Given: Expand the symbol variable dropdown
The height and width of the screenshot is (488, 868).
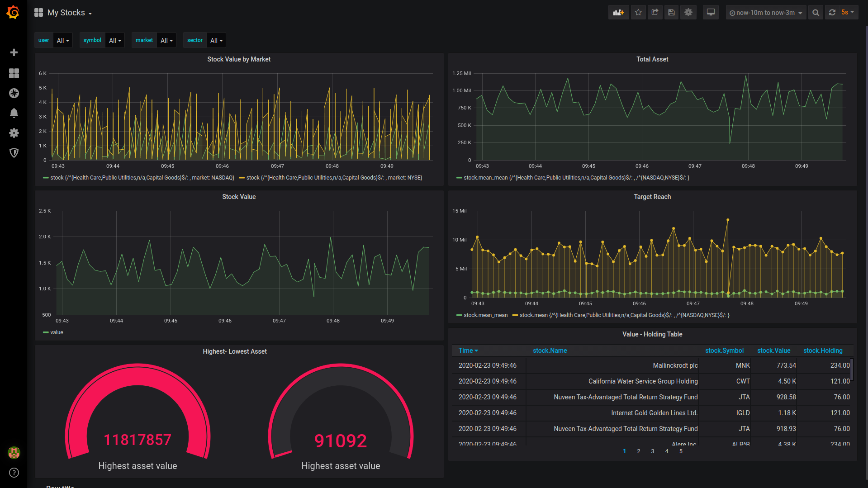Looking at the screenshot, I should tap(115, 40).
